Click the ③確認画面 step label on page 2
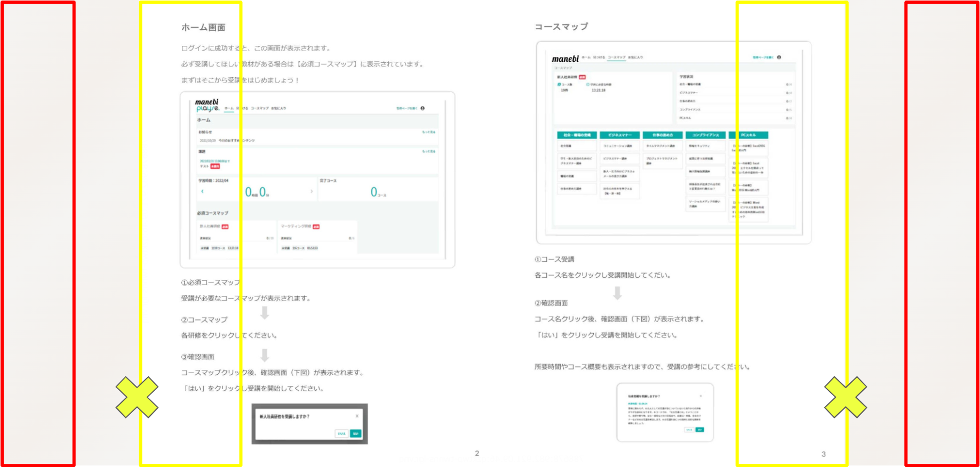The image size is (980, 467). click(198, 357)
